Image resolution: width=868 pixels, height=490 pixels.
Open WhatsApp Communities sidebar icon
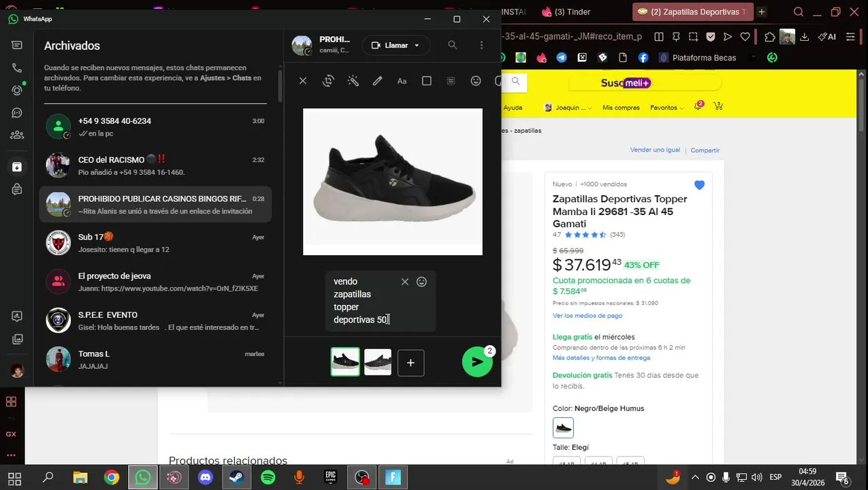tap(17, 135)
